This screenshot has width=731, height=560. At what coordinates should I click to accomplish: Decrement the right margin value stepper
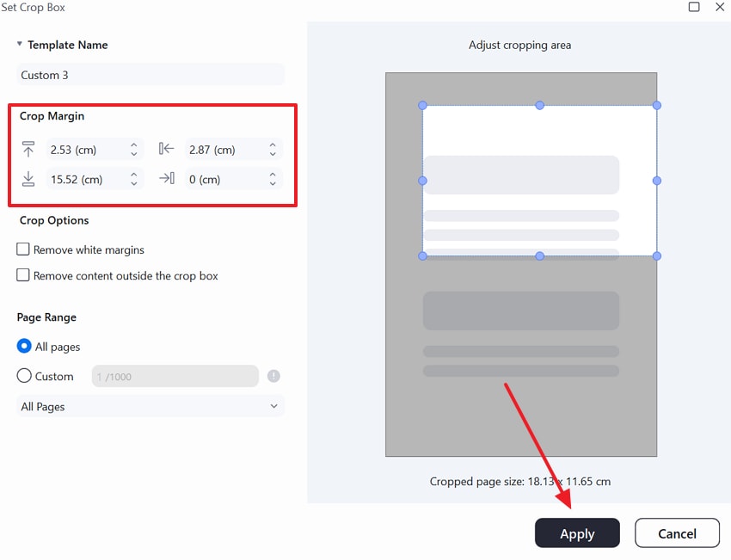pyautogui.click(x=273, y=183)
